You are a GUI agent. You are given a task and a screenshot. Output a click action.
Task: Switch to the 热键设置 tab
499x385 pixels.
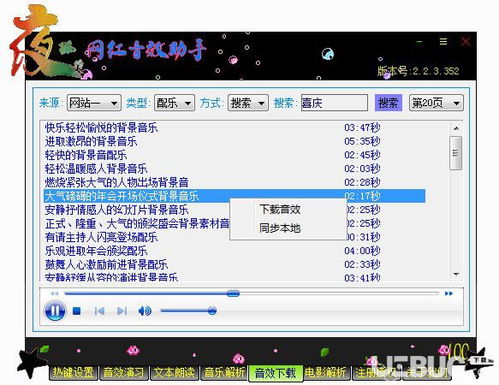[74, 372]
